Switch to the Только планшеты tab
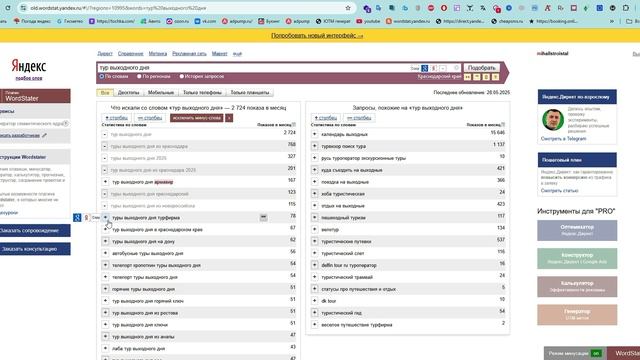The width and height of the screenshot is (640, 360). pos(250,93)
